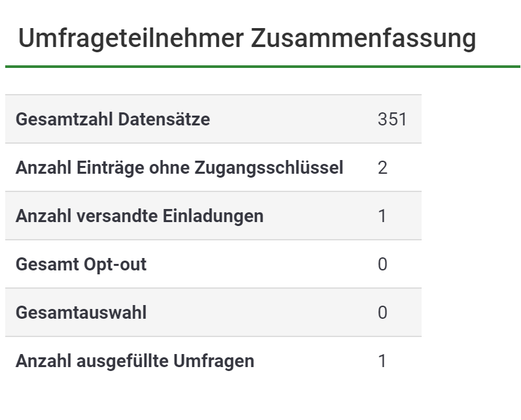
Task: Click the value 2 for entries without access key
Action: click(x=382, y=168)
